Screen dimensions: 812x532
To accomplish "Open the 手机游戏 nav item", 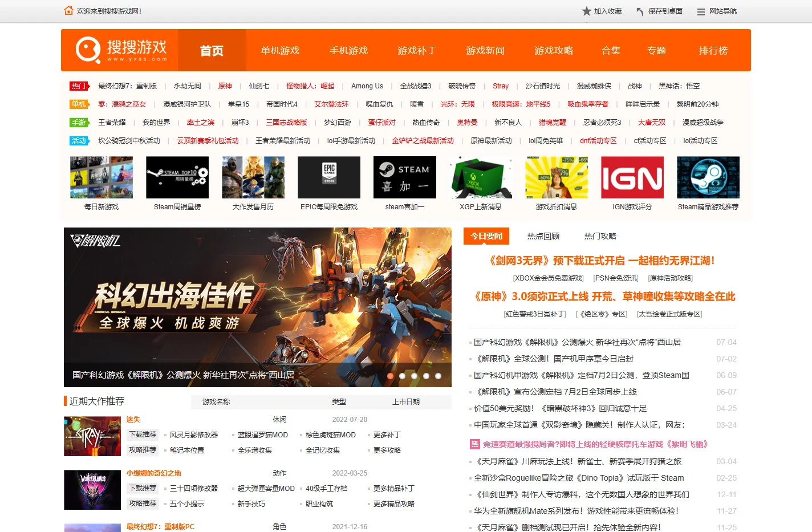I will click(x=348, y=50).
